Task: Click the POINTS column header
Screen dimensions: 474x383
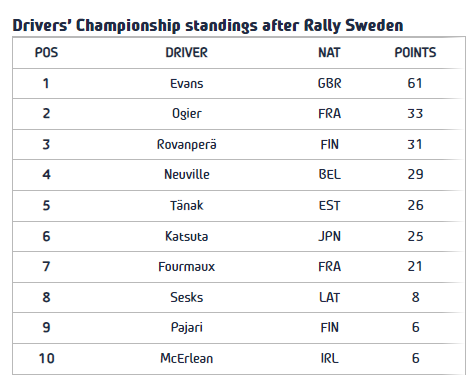Action: (415, 53)
